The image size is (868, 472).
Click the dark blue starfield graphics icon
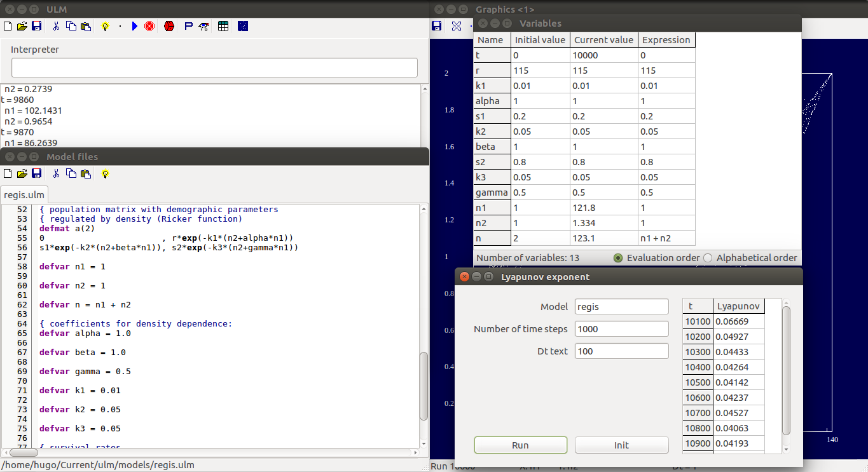(x=243, y=26)
